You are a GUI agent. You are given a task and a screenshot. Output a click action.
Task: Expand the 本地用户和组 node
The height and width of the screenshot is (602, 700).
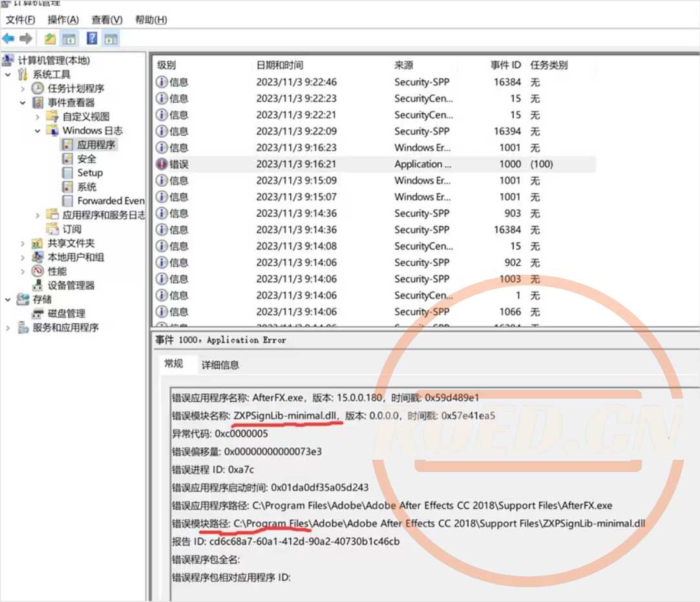pyautogui.click(x=23, y=257)
